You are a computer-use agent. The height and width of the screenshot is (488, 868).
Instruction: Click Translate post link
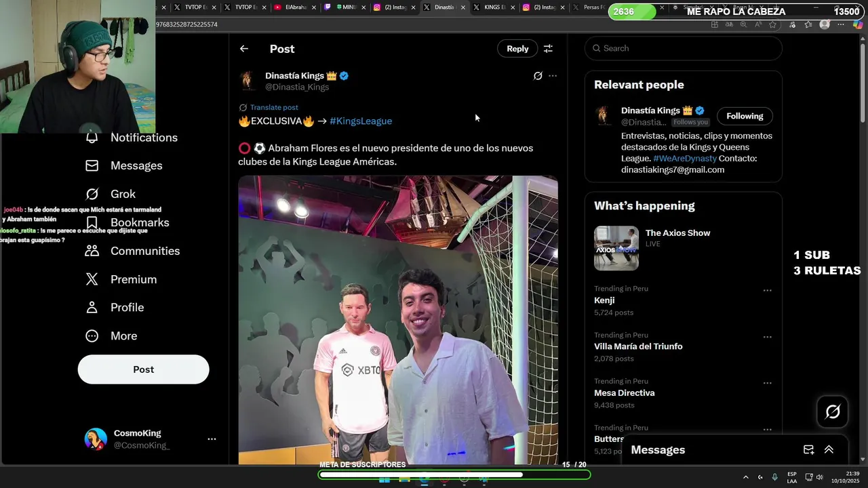[274, 107]
